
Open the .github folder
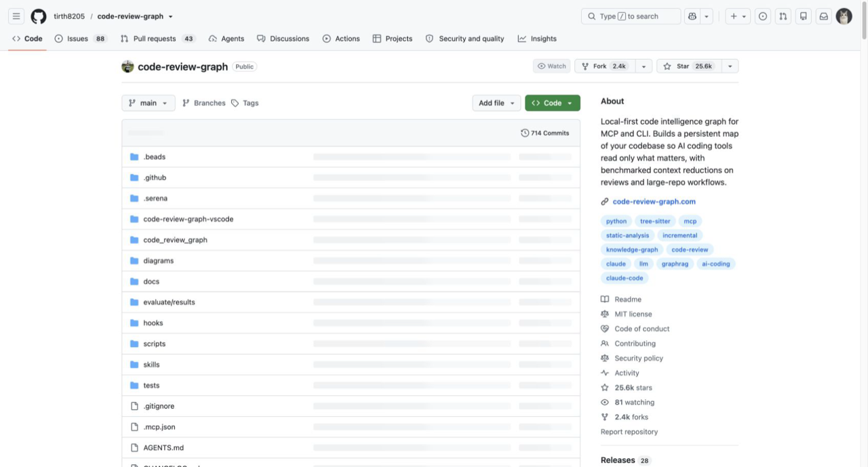tap(155, 178)
